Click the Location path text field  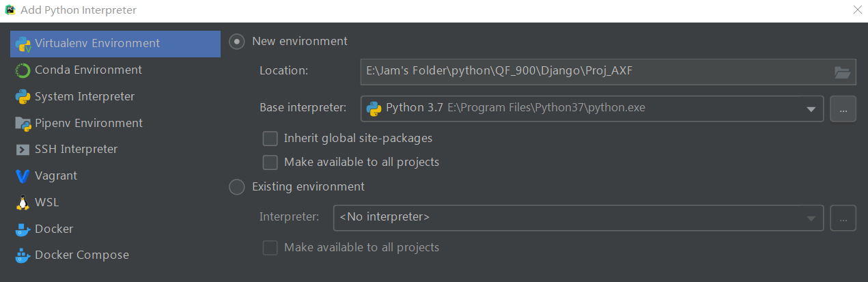pos(594,71)
